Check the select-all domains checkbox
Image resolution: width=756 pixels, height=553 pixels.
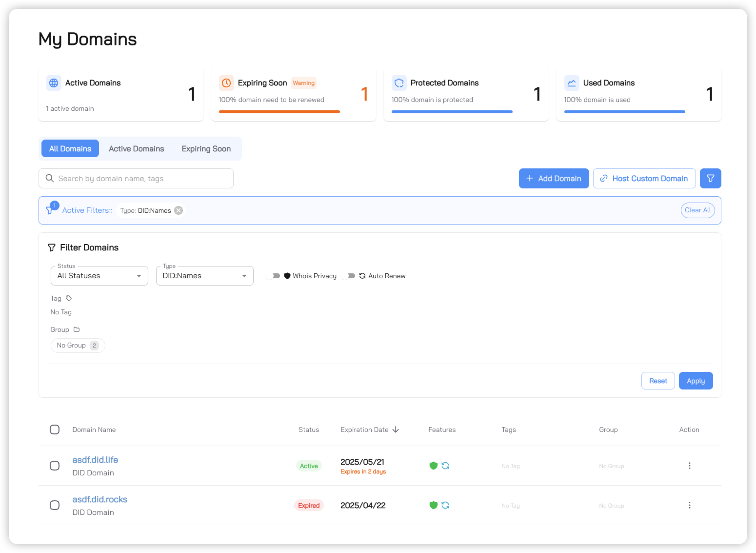coord(55,430)
